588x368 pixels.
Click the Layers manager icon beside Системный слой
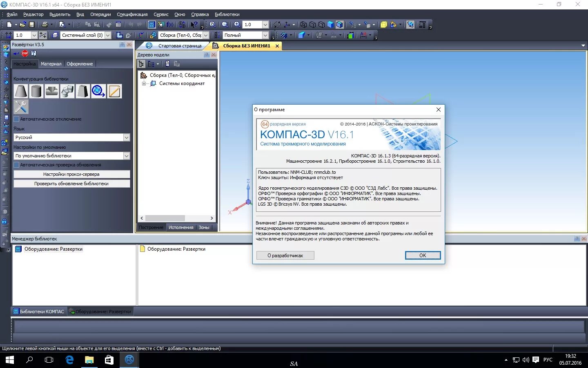(x=55, y=35)
